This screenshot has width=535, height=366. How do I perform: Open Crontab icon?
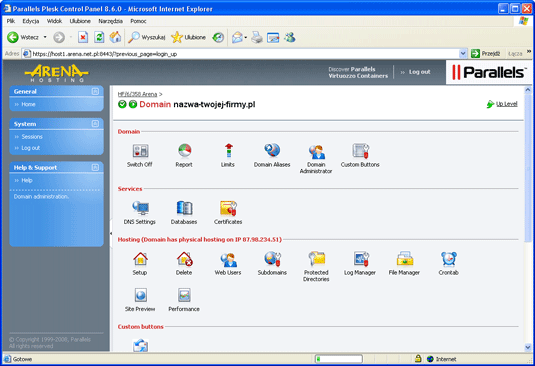point(448,259)
